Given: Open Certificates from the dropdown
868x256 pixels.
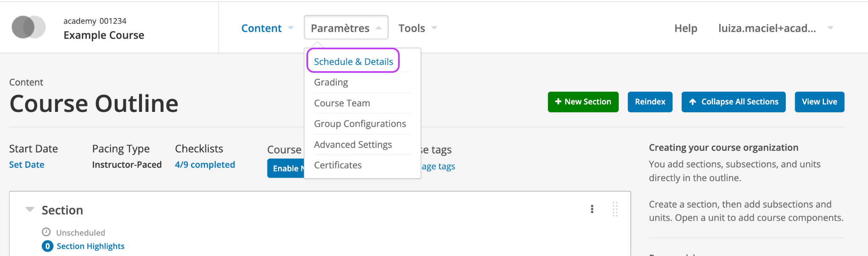Looking at the screenshot, I should pos(338,165).
